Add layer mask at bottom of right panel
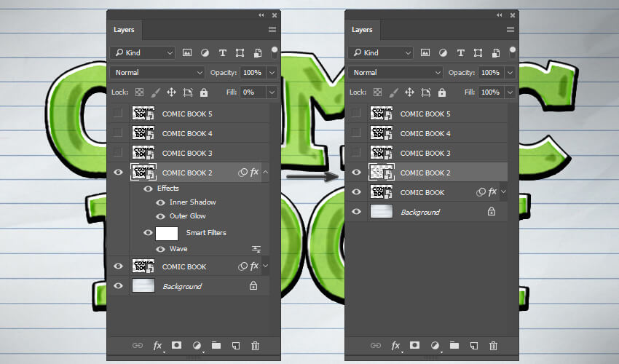Screen dimensions: 619x364 click(414, 346)
